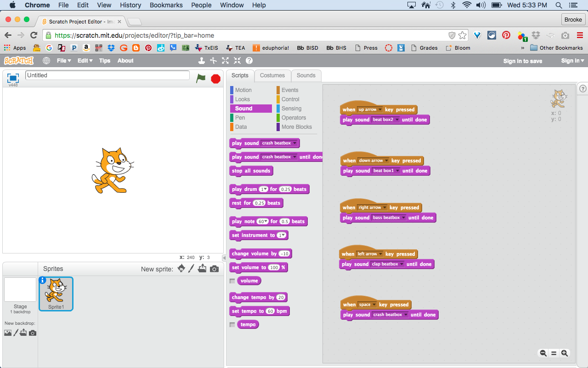Select the Duplicate stamp tool
This screenshot has height=368, width=588.
tap(201, 60)
